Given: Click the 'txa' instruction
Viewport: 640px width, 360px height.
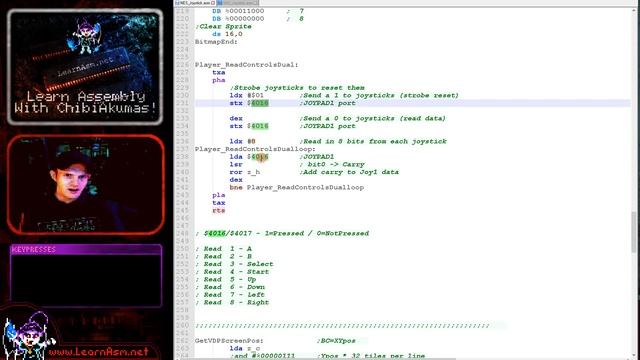Looking at the screenshot, I should click(218, 72).
